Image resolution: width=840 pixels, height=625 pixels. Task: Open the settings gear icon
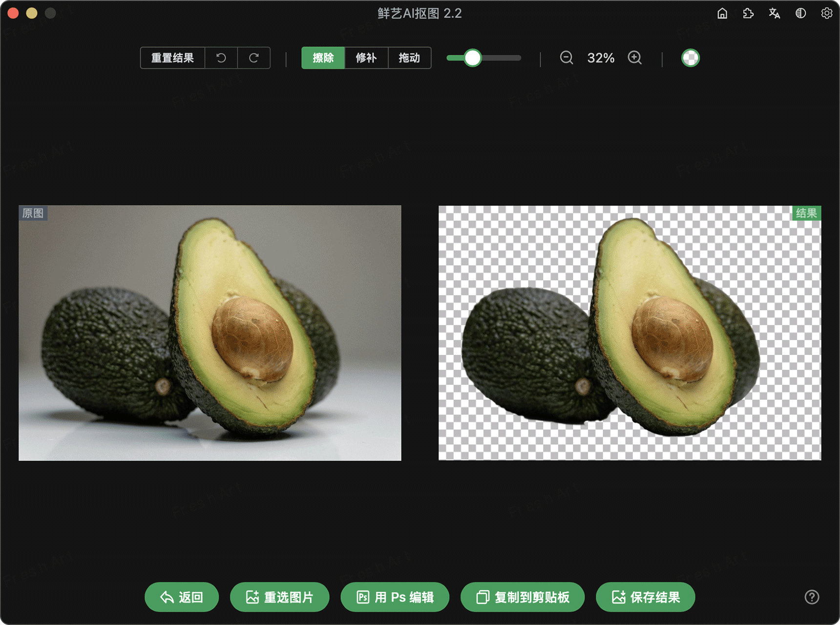tap(826, 13)
